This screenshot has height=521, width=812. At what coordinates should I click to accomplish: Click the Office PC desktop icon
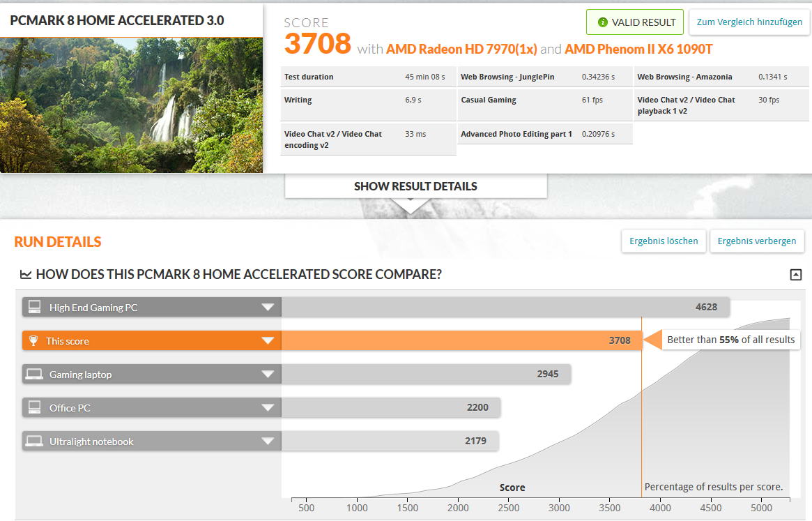[35, 407]
